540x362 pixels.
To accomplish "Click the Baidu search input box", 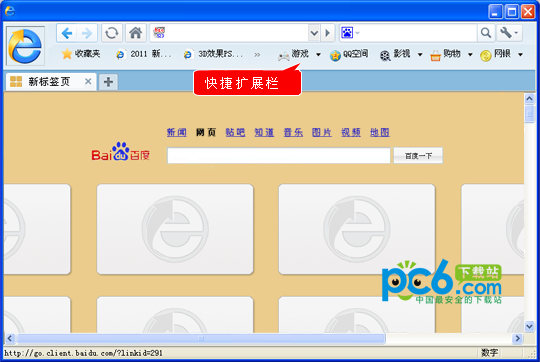I will tap(279, 156).
